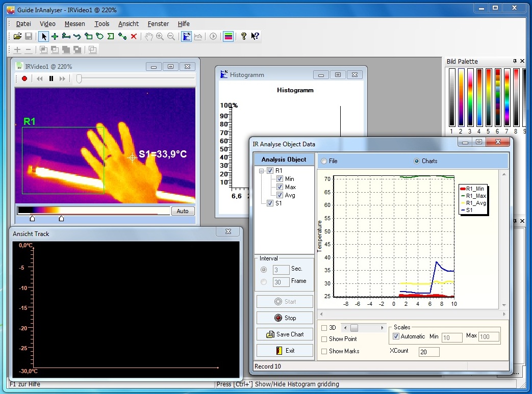This screenshot has height=394, width=532.
Task: Select the green spot measurement tool
Action: (x=55, y=36)
